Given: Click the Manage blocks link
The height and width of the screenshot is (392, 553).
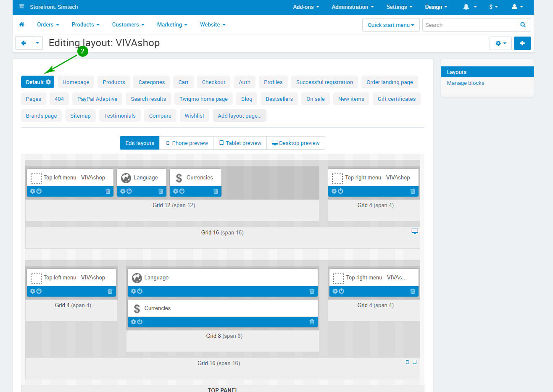Looking at the screenshot, I should tap(465, 83).
